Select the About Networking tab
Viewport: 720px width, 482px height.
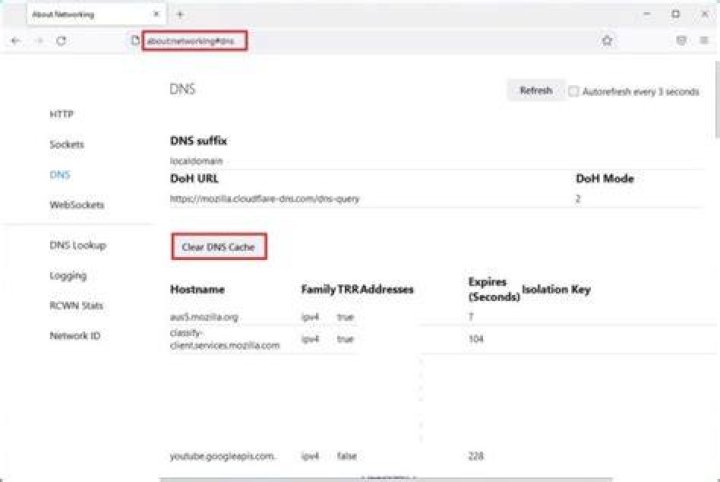click(x=96, y=14)
